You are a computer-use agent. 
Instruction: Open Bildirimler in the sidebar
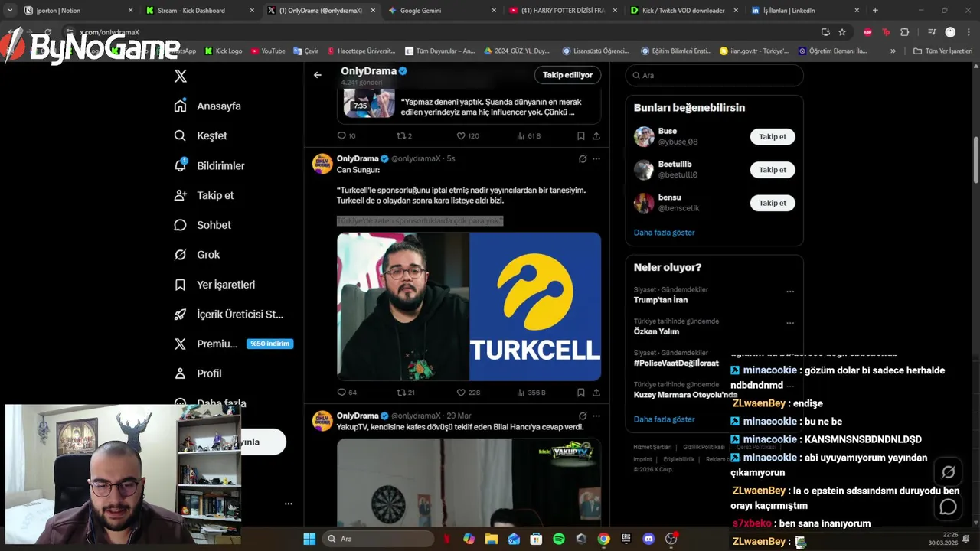tap(209, 165)
